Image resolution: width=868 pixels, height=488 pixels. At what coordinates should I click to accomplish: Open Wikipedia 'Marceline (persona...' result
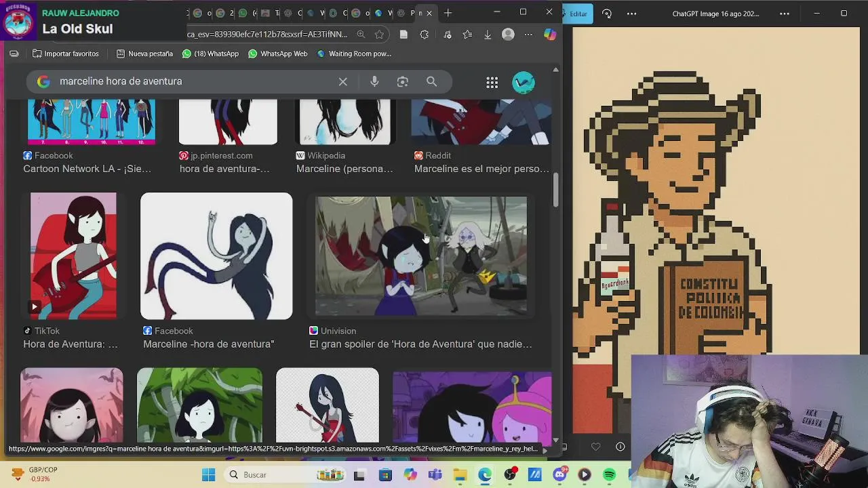(344, 169)
